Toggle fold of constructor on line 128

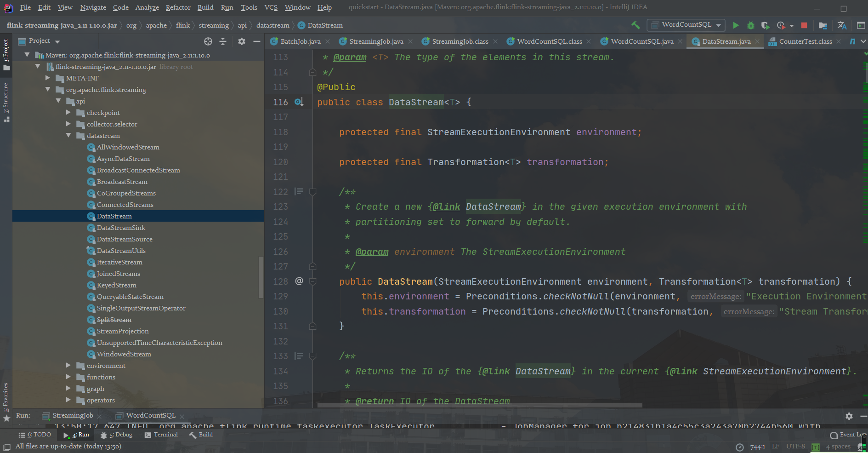coord(312,281)
